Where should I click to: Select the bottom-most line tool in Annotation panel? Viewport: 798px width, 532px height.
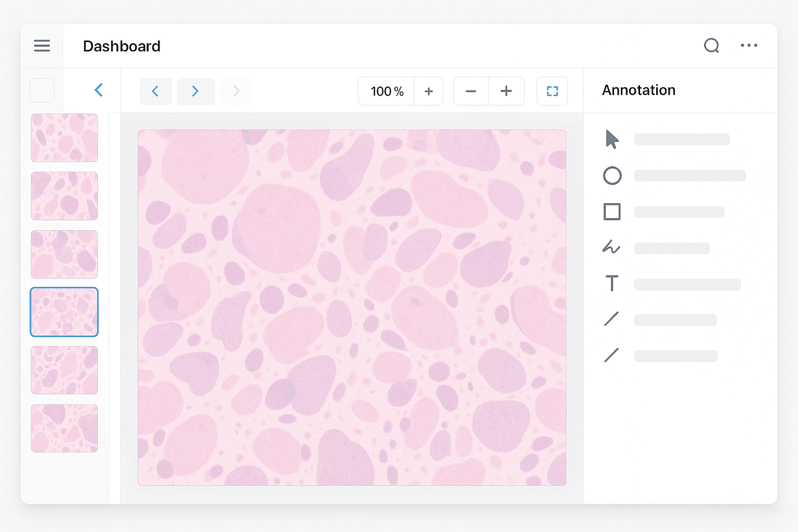[611, 355]
